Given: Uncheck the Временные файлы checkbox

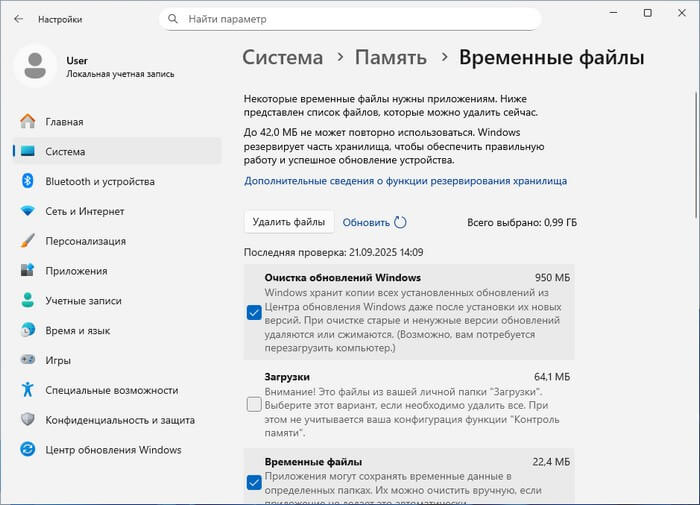Looking at the screenshot, I should click(254, 482).
